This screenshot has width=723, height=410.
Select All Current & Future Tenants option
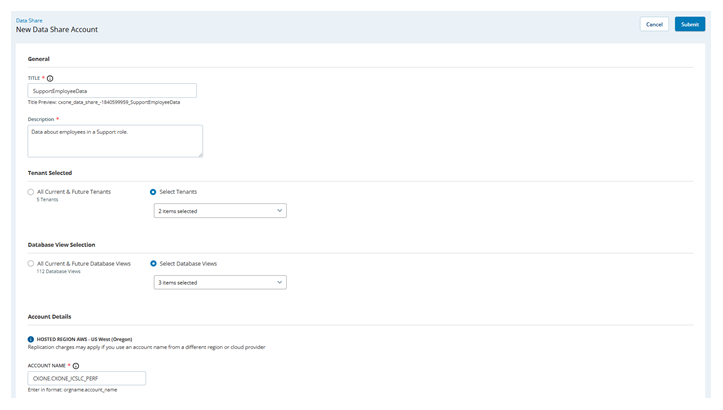click(x=31, y=191)
